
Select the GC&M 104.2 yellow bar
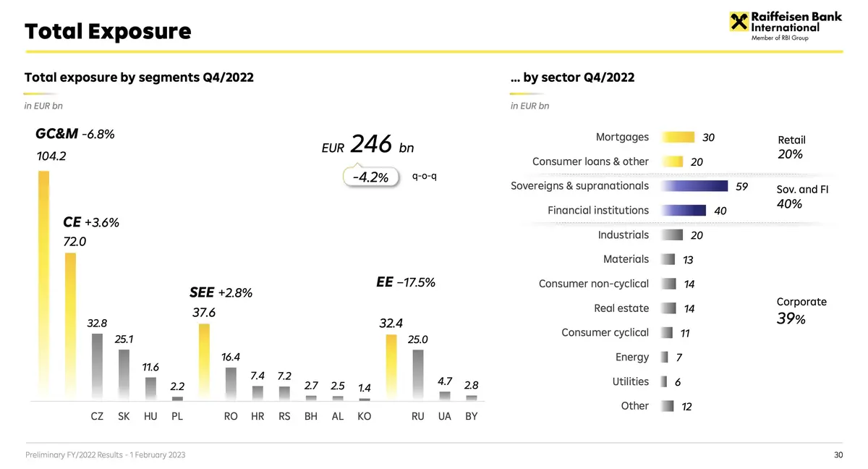[x=43, y=285]
